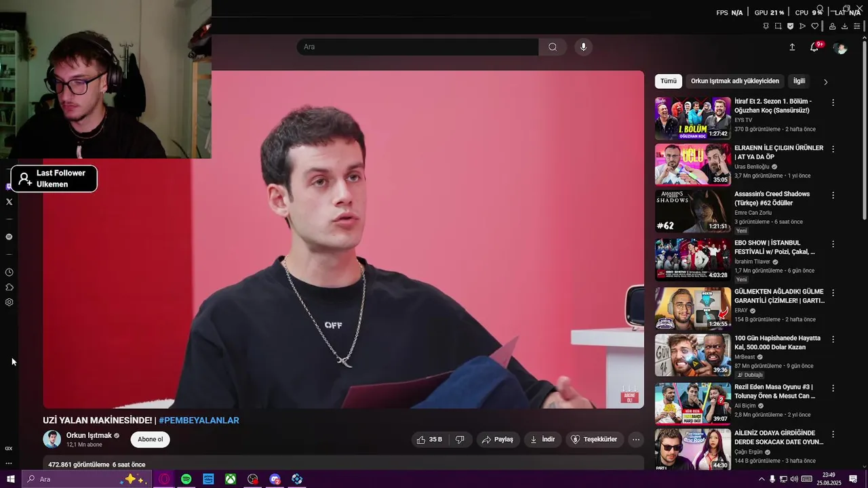
Task: Open options menu for EBO SHOW video
Action: click(833, 244)
